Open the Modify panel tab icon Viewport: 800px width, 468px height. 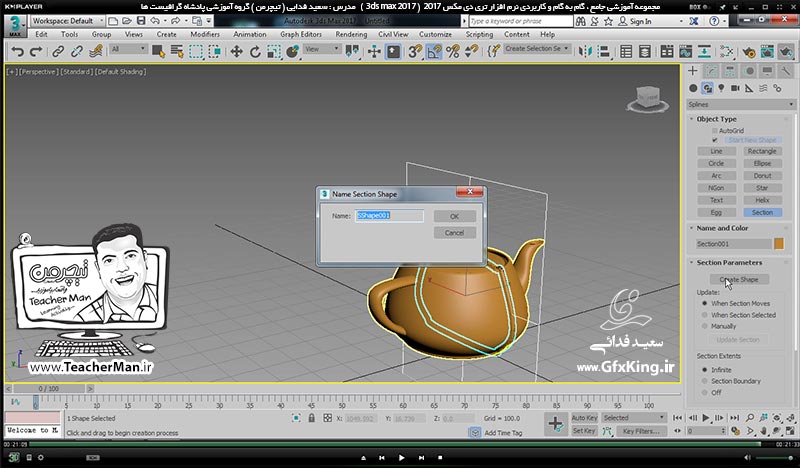[x=711, y=71]
